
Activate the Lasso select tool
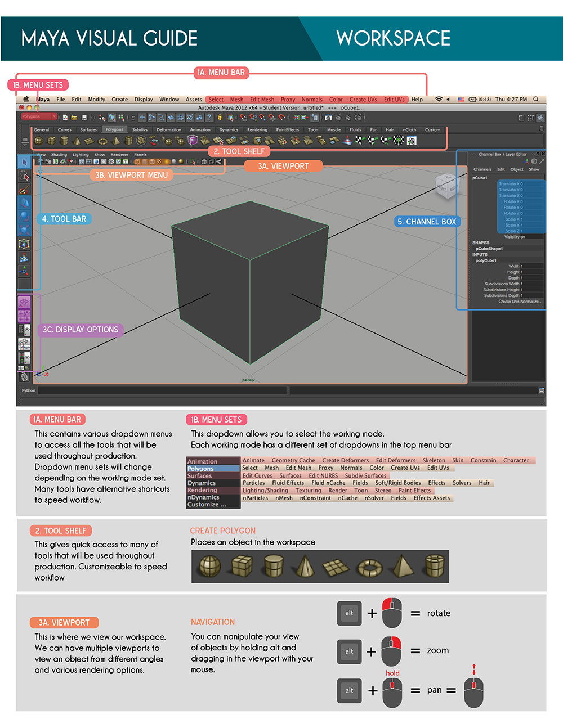click(24, 176)
